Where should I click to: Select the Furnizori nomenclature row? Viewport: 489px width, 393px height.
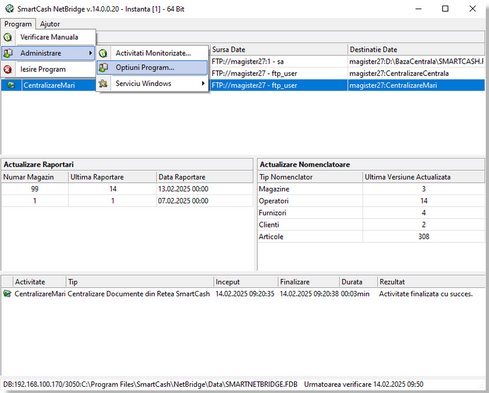[371, 213]
